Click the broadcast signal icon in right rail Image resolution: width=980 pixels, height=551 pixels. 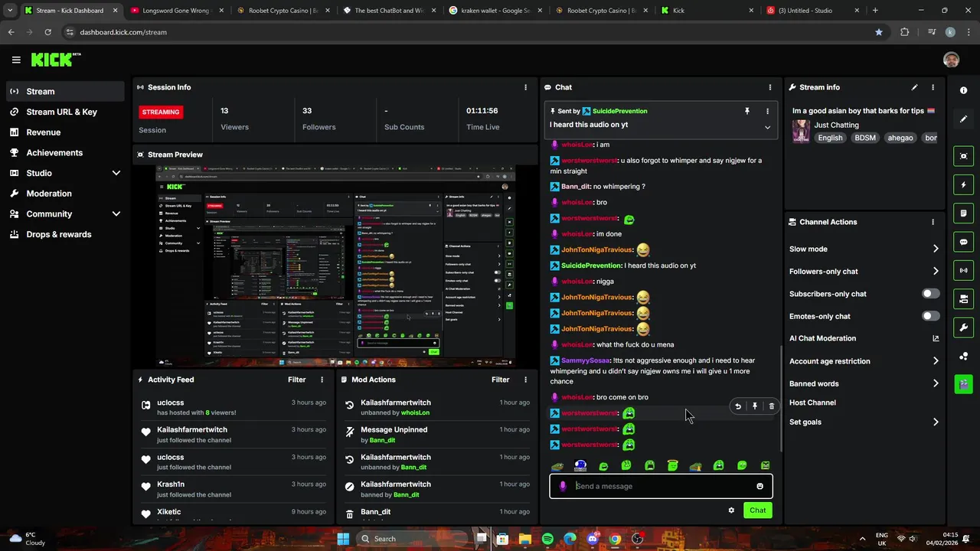pos(963,270)
